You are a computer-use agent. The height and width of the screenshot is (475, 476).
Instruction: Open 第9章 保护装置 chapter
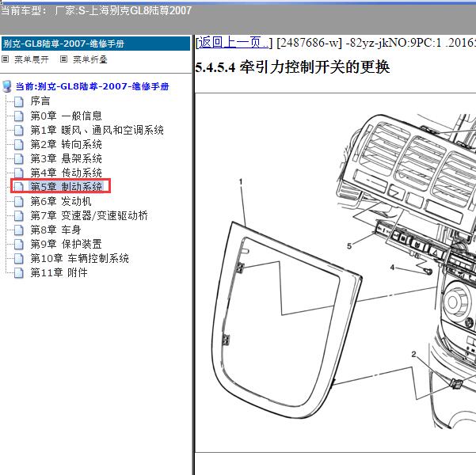tap(66, 244)
